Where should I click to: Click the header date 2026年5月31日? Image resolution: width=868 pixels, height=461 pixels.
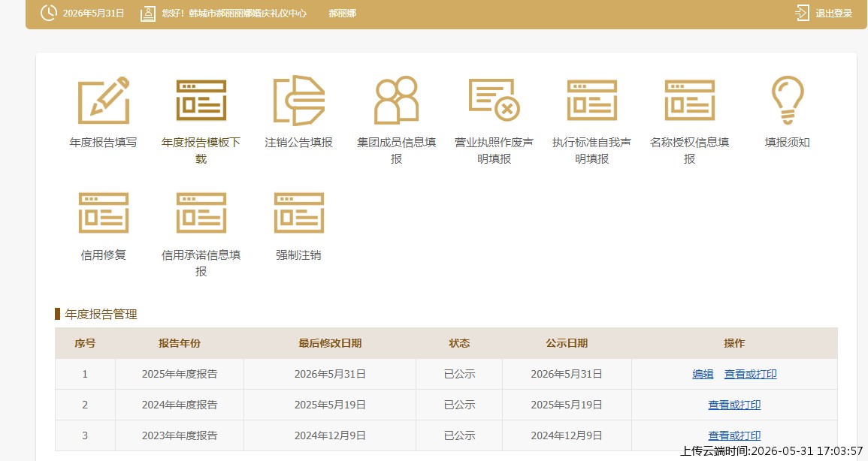point(93,14)
